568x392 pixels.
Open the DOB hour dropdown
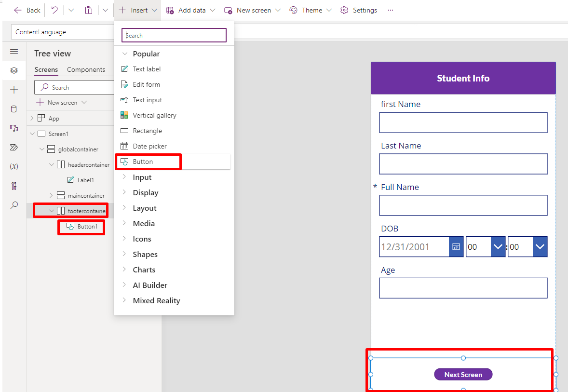click(498, 247)
